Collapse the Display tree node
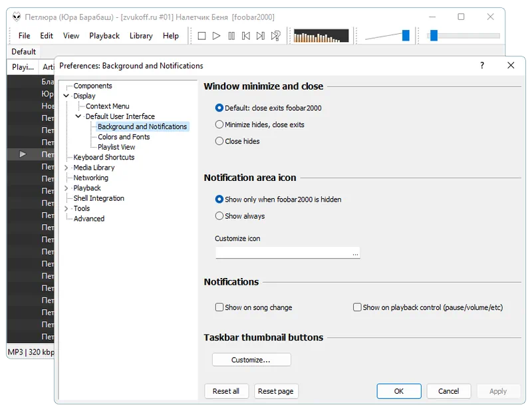532x411 pixels. tap(66, 96)
